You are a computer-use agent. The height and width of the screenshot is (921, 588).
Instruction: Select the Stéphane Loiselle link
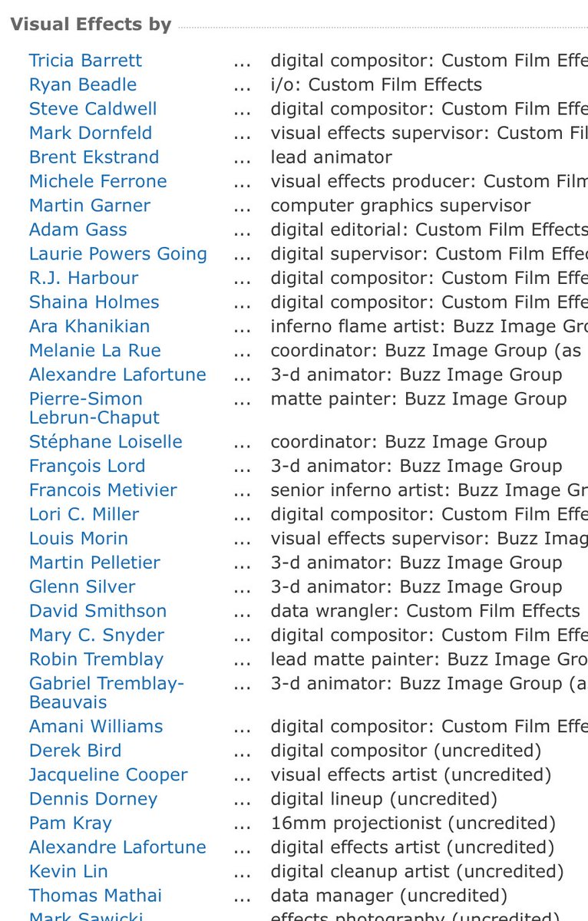click(106, 442)
